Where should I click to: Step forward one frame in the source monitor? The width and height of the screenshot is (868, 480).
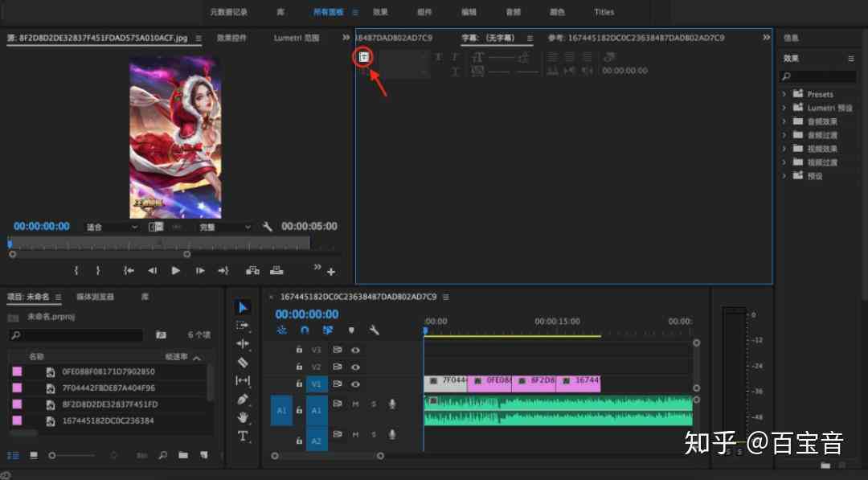pyautogui.click(x=200, y=271)
